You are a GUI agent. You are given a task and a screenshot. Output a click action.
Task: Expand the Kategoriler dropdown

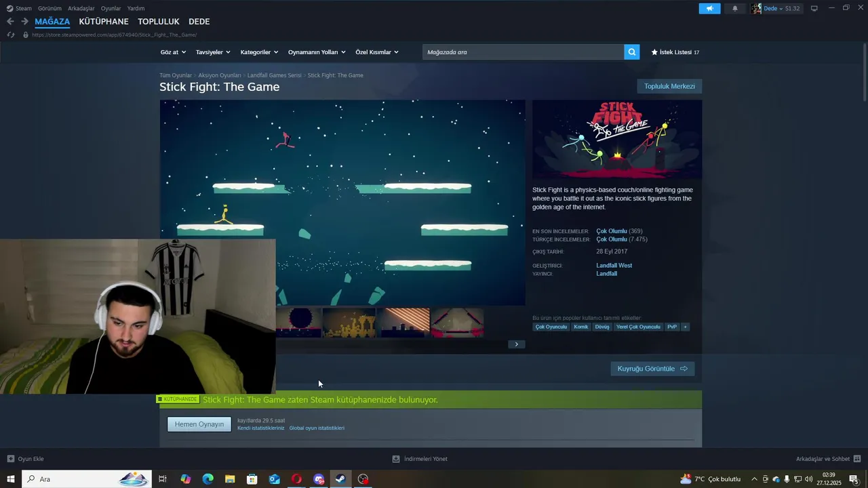click(x=259, y=52)
